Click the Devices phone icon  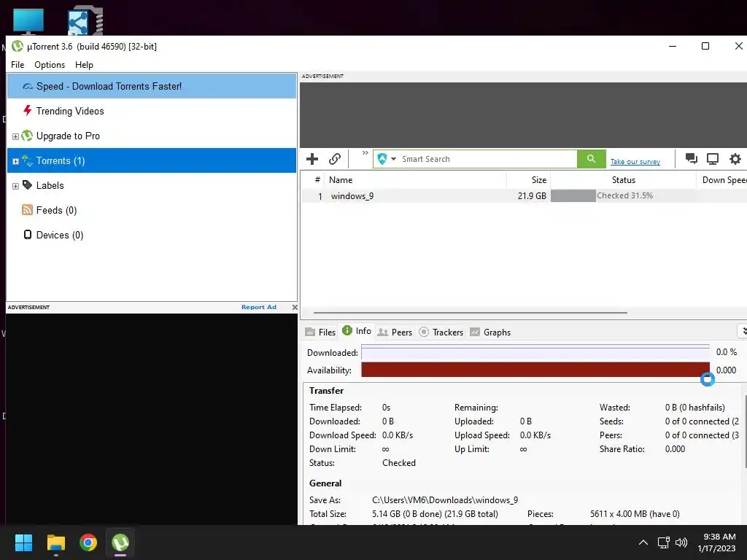coord(28,234)
